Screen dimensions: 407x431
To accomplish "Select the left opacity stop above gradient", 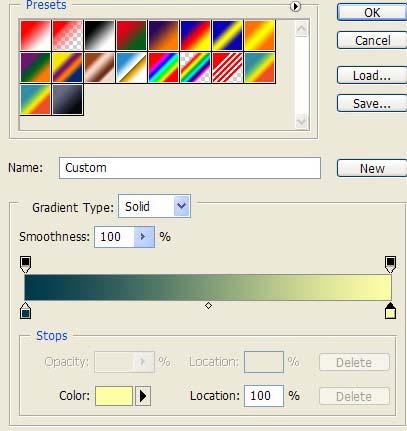I will pos(26,265).
